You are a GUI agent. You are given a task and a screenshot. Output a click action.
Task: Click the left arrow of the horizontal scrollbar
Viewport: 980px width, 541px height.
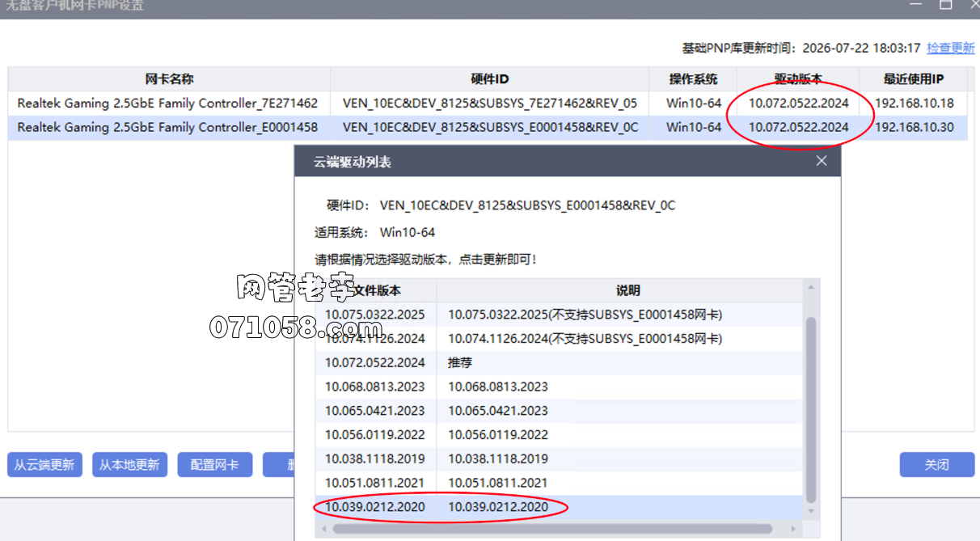[x=324, y=529]
